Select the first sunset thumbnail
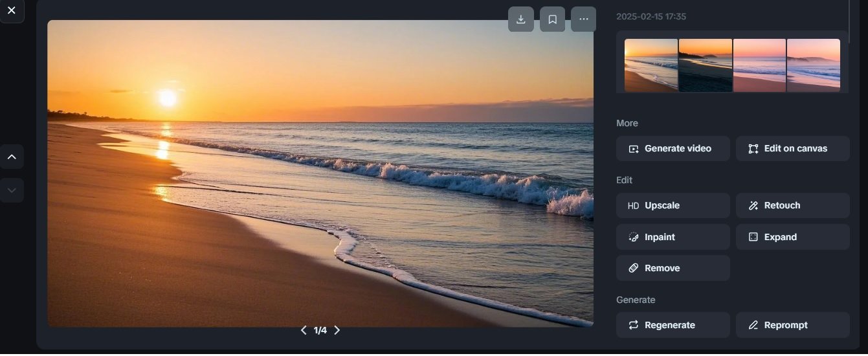868x356 pixels. click(651, 65)
